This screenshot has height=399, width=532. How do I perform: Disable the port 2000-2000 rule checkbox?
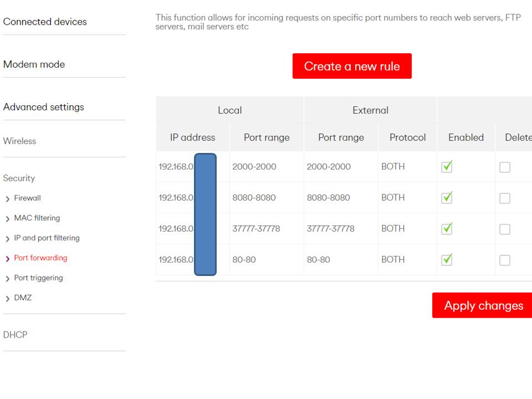[x=447, y=167]
